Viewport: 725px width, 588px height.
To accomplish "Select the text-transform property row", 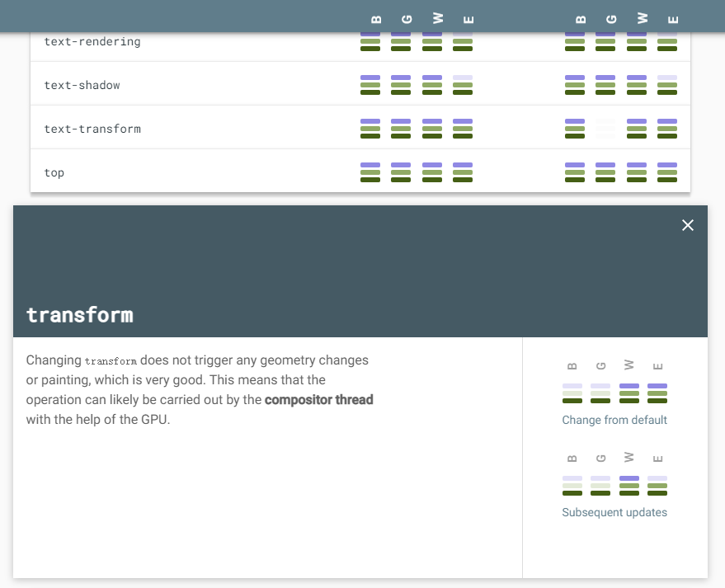I will point(92,129).
